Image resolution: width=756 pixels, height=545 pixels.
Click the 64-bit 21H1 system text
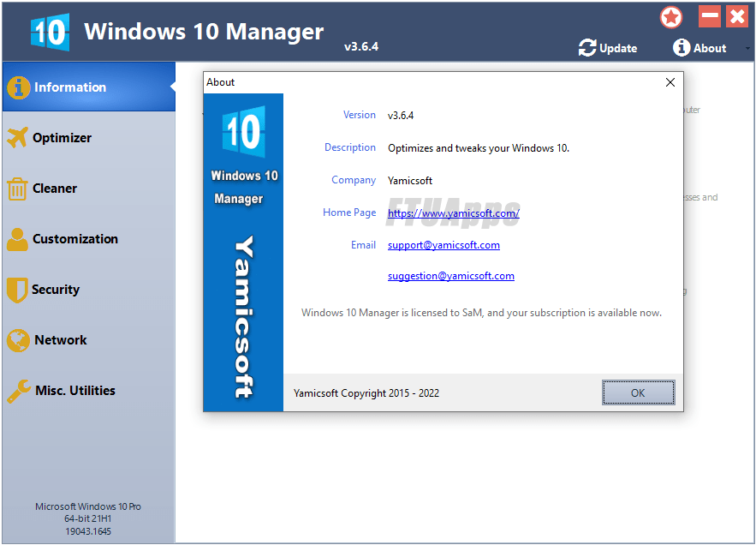(87, 518)
